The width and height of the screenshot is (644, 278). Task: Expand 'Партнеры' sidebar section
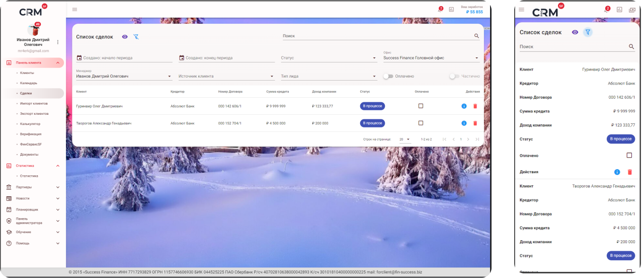[33, 187]
